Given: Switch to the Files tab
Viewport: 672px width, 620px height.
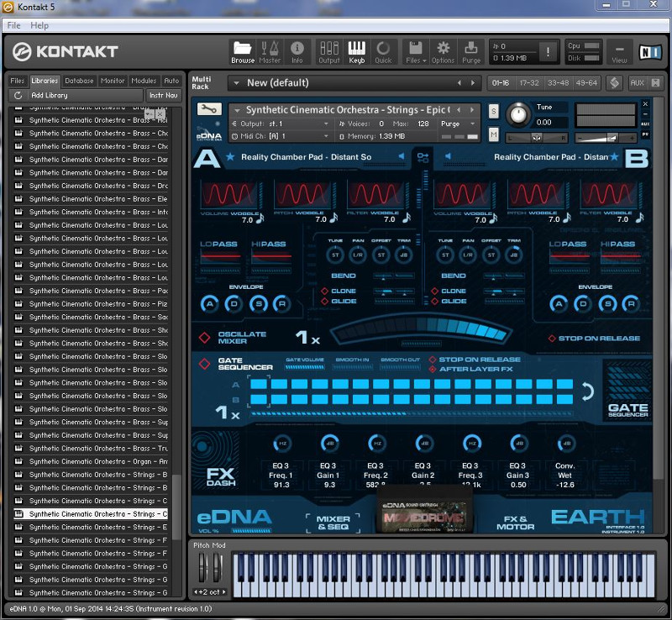Looking at the screenshot, I should (17, 81).
